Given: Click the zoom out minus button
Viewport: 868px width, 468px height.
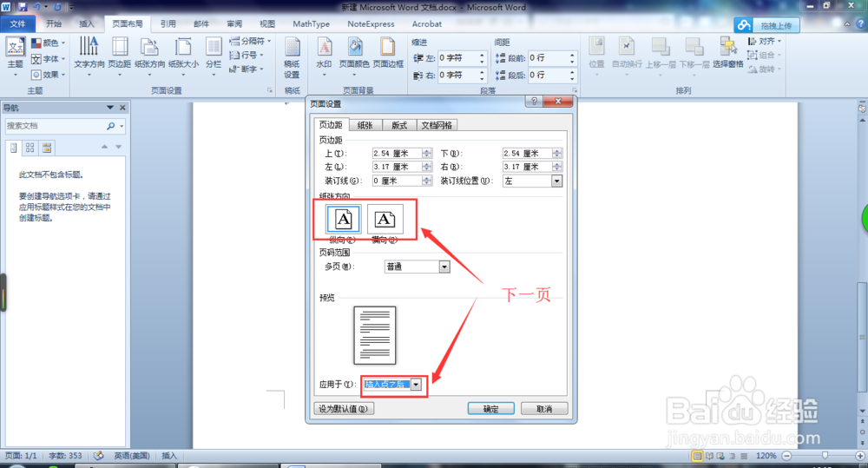Looking at the screenshot, I should click(786, 456).
